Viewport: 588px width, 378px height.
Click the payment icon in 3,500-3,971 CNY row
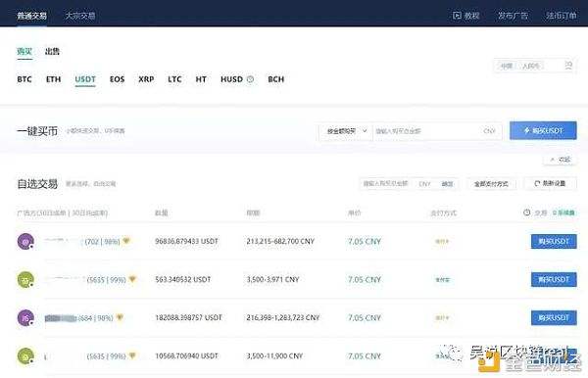[x=443, y=280]
